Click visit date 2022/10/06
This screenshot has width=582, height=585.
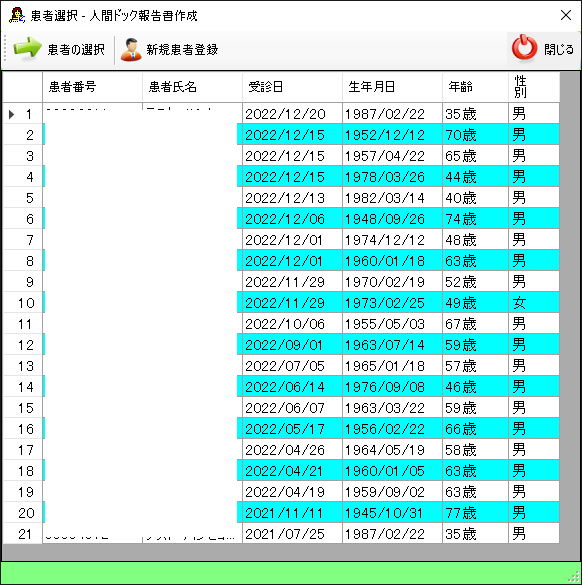(x=292, y=324)
